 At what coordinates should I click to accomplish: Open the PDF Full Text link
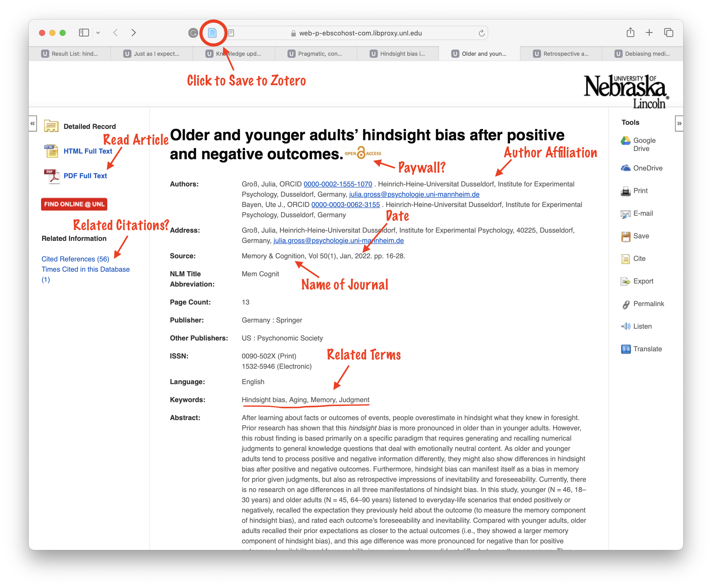coord(85,176)
